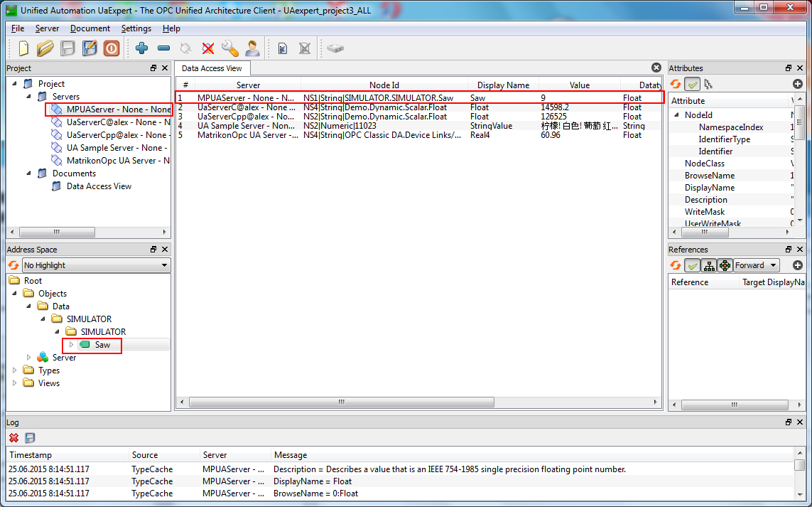Sort by the Value column header
Screen dimensions: 812x507
point(580,85)
